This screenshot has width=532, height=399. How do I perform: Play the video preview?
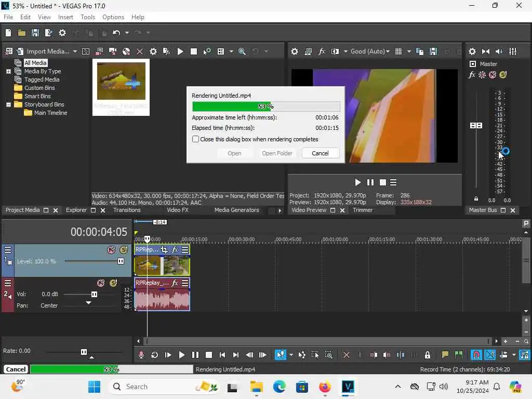[357, 182]
